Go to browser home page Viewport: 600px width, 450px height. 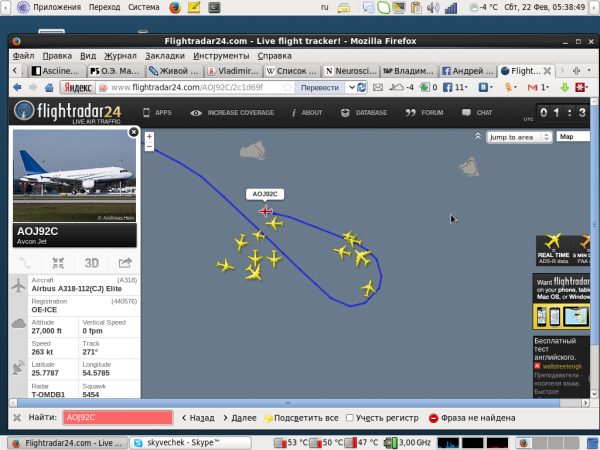coord(49,88)
